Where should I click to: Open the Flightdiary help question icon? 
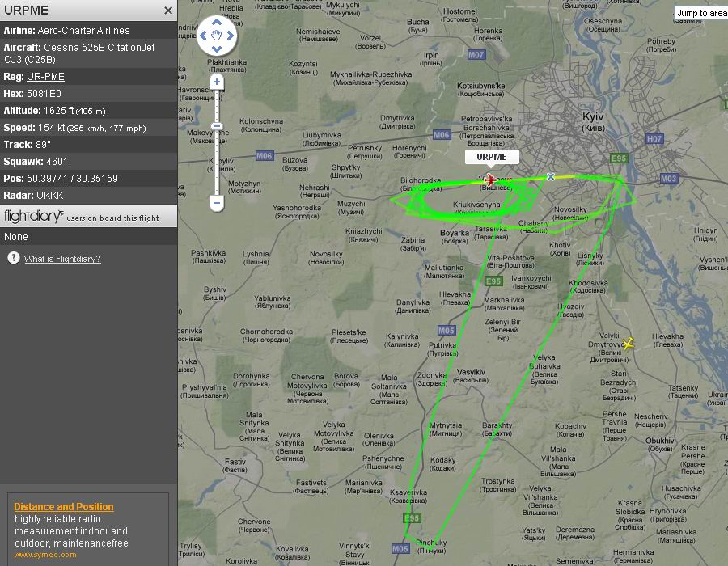pyautogui.click(x=14, y=257)
